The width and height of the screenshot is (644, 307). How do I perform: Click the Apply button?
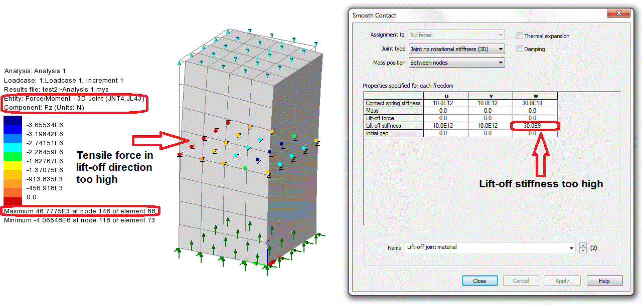[562, 281]
